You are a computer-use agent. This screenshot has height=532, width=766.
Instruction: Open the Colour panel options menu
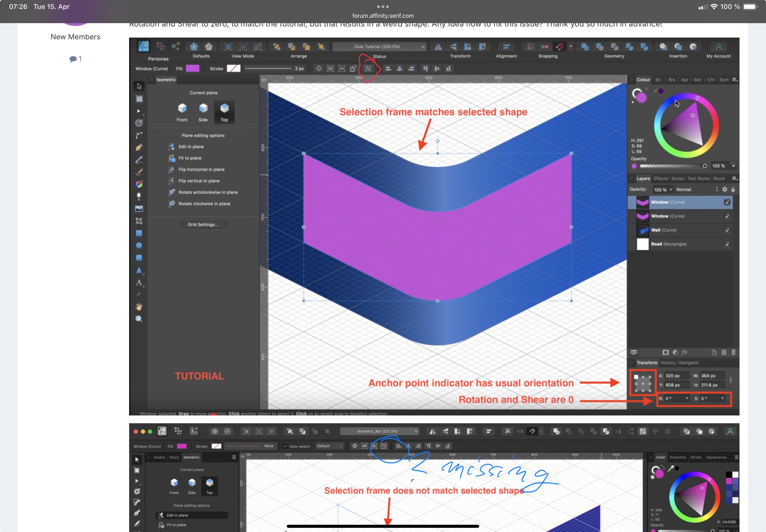pyautogui.click(x=735, y=80)
